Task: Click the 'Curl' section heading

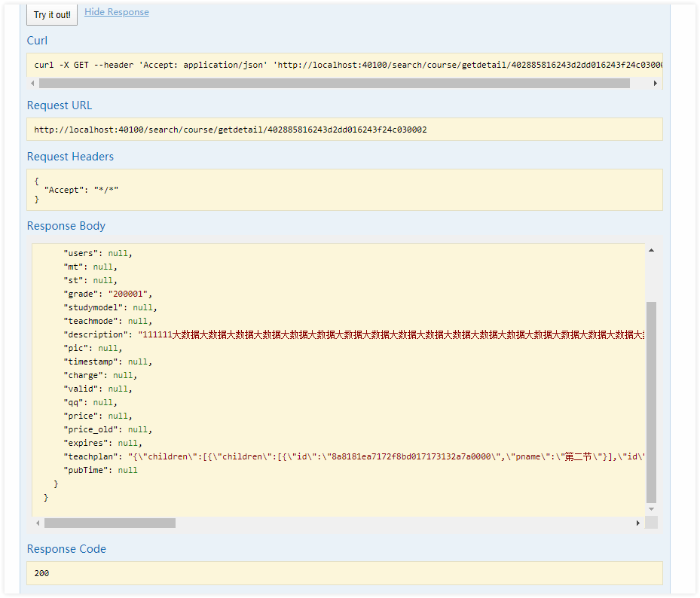Action: (x=37, y=41)
